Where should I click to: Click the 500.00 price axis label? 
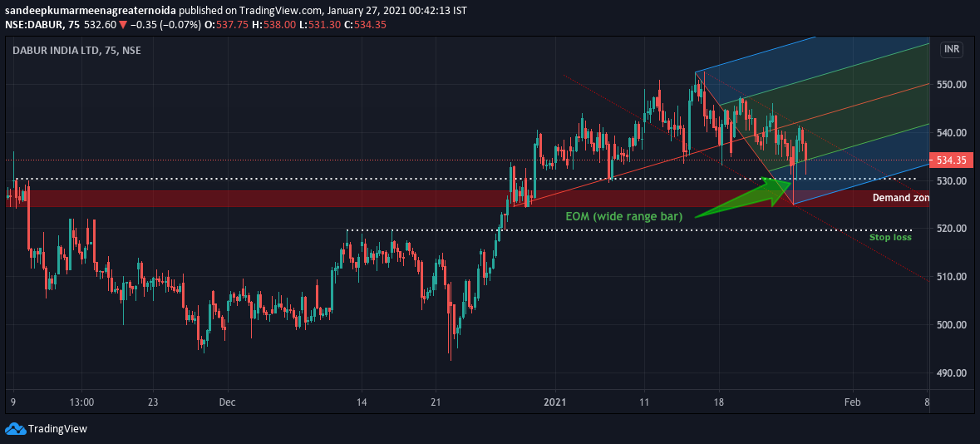pos(951,324)
